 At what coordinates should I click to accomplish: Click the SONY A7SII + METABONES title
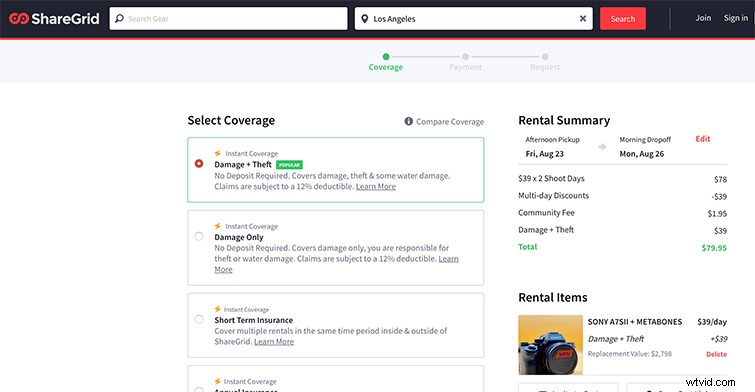(635, 322)
